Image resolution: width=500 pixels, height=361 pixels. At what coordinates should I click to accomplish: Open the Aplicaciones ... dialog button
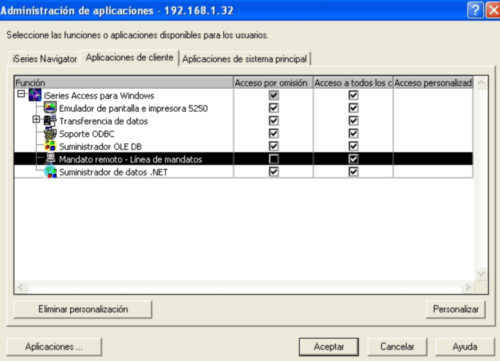click(x=54, y=347)
